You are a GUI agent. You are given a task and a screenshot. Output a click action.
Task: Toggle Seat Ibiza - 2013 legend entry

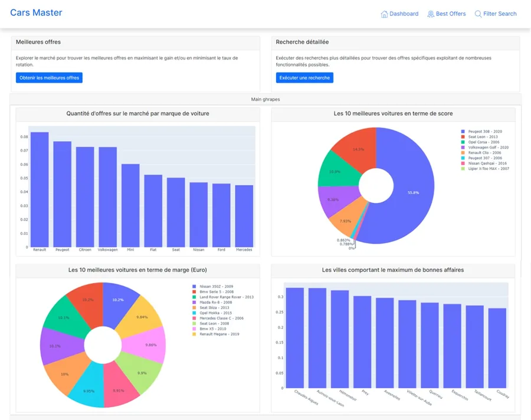click(211, 307)
